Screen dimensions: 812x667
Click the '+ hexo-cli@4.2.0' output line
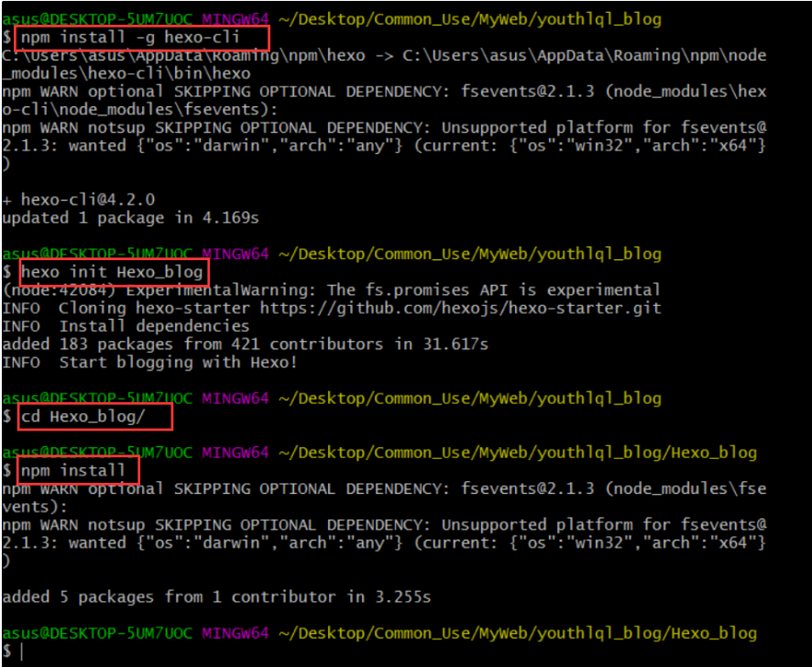(78, 200)
